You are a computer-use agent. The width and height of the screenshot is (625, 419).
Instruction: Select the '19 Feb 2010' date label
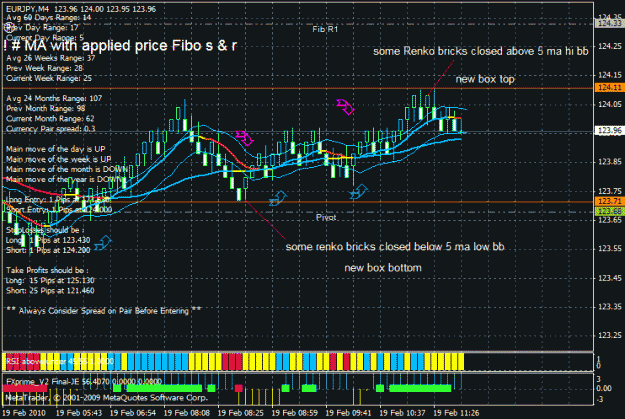[24, 413]
